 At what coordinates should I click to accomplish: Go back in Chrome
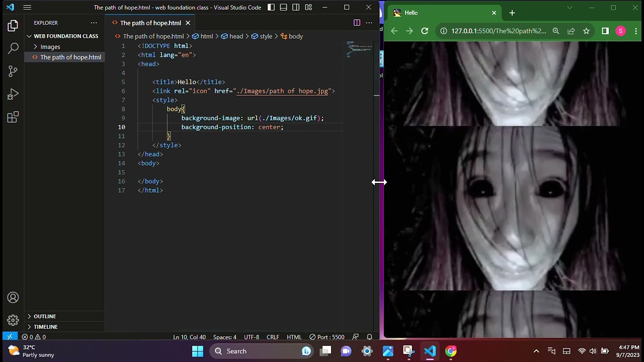394,31
